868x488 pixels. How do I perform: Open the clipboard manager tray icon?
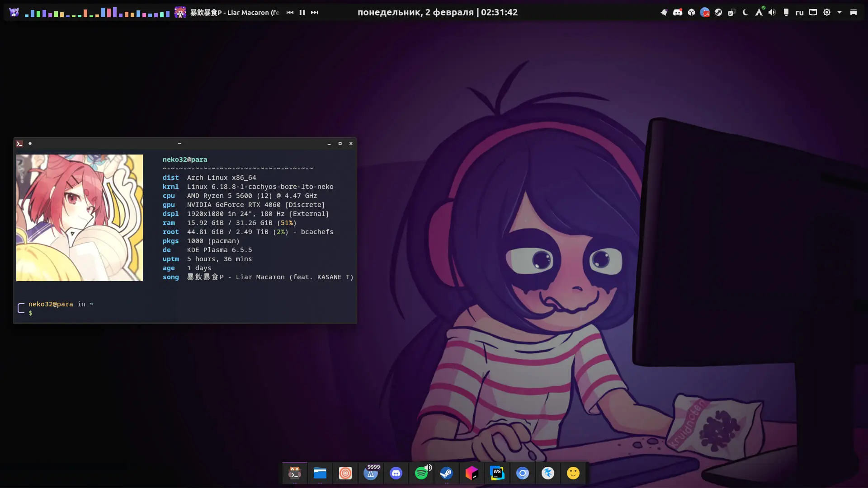click(x=731, y=12)
